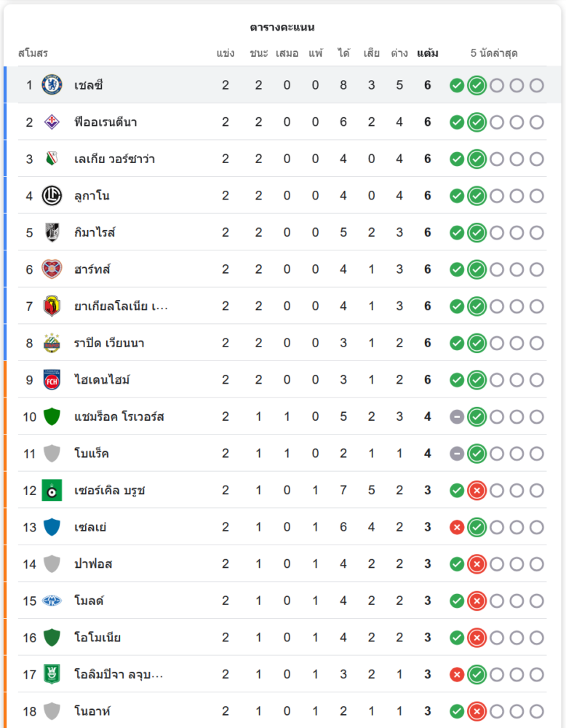Click Bohemians' grey draw indicator
The height and width of the screenshot is (728, 566).
[457, 454]
